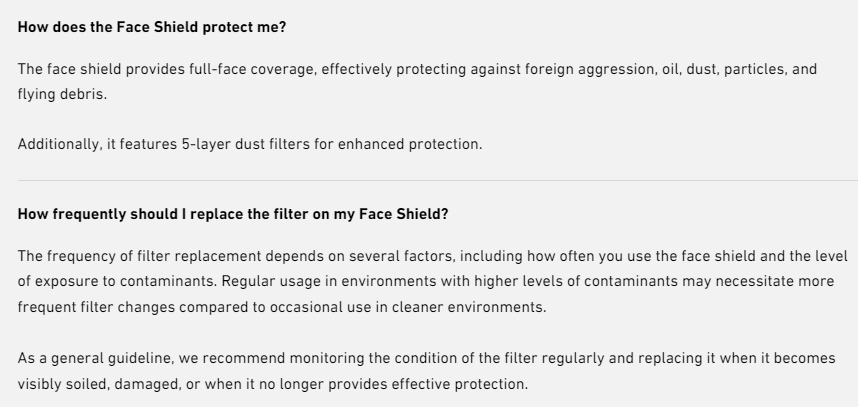Click the 'How frequently should I replace the filter' question
Image resolution: width=858 pixels, height=407 pixels.
(x=233, y=214)
